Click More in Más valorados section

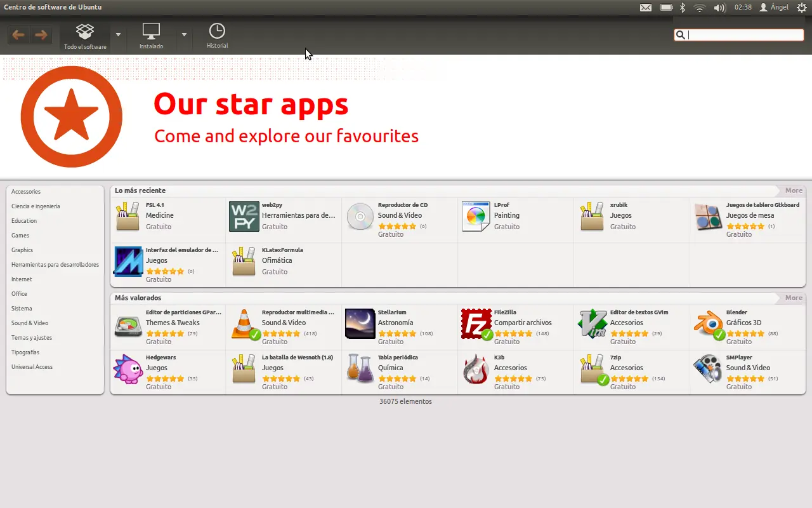click(794, 298)
